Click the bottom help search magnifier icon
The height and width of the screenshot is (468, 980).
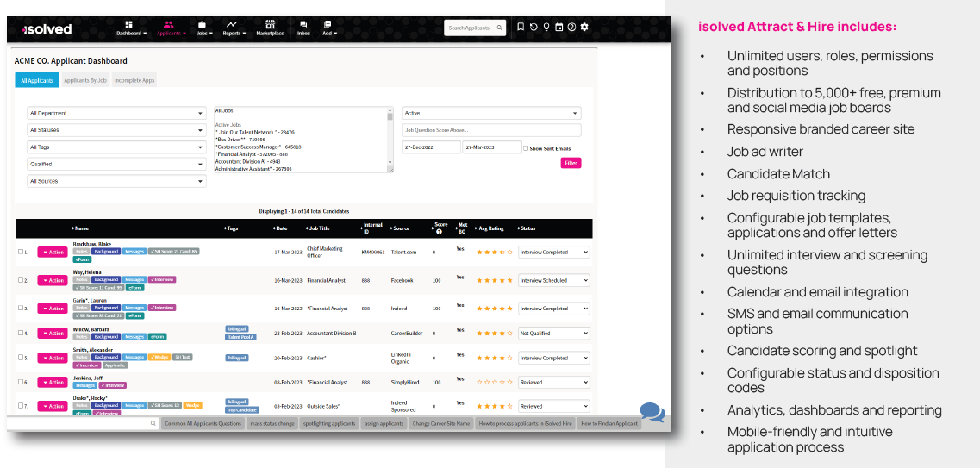coord(153,423)
